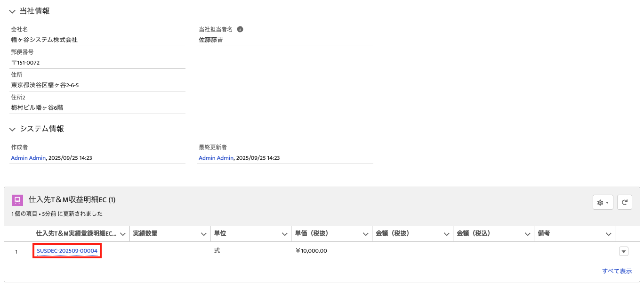Click the 会社名 field value 幡ヶ谷システム株式会社
The image size is (644, 288).
click(44, 40)
